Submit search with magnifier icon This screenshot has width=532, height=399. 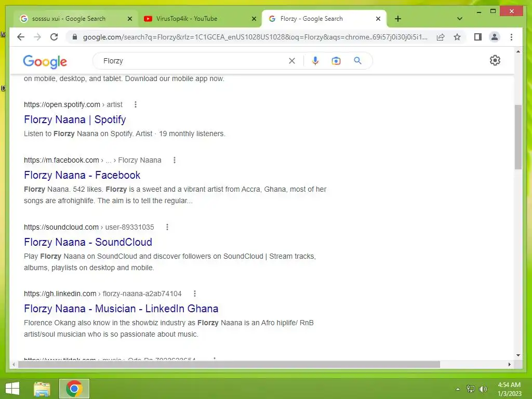click(357, 61)
